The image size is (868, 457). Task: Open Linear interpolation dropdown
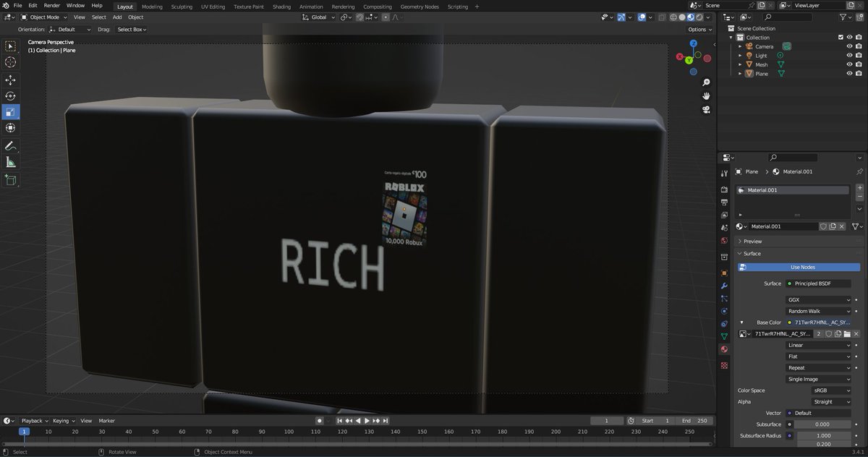click(819, 345)
